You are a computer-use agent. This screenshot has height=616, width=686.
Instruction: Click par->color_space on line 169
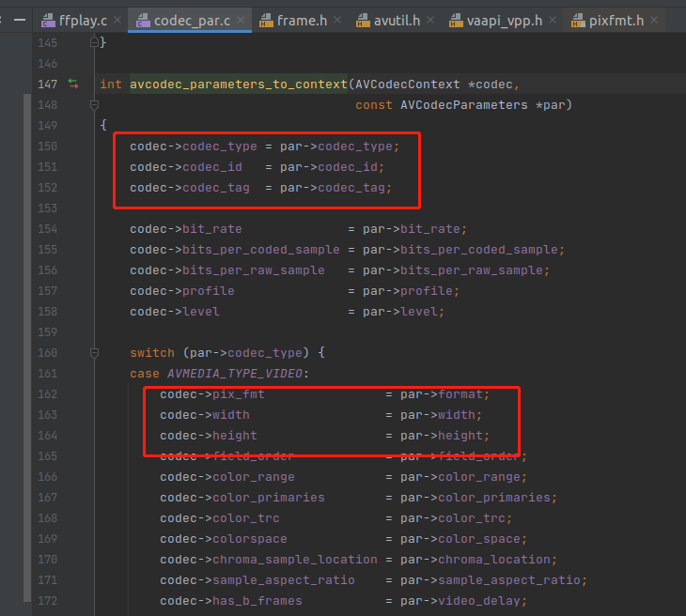tap(460, 539)
